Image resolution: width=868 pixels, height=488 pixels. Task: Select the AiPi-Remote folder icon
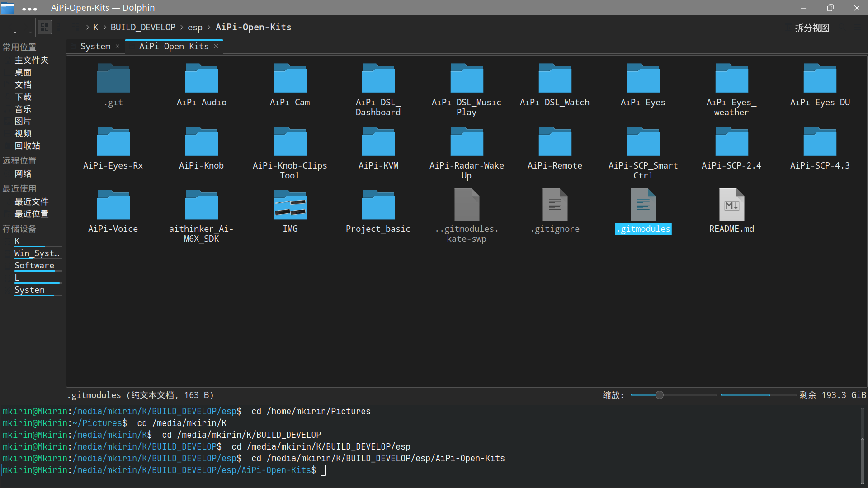point(555,141)
